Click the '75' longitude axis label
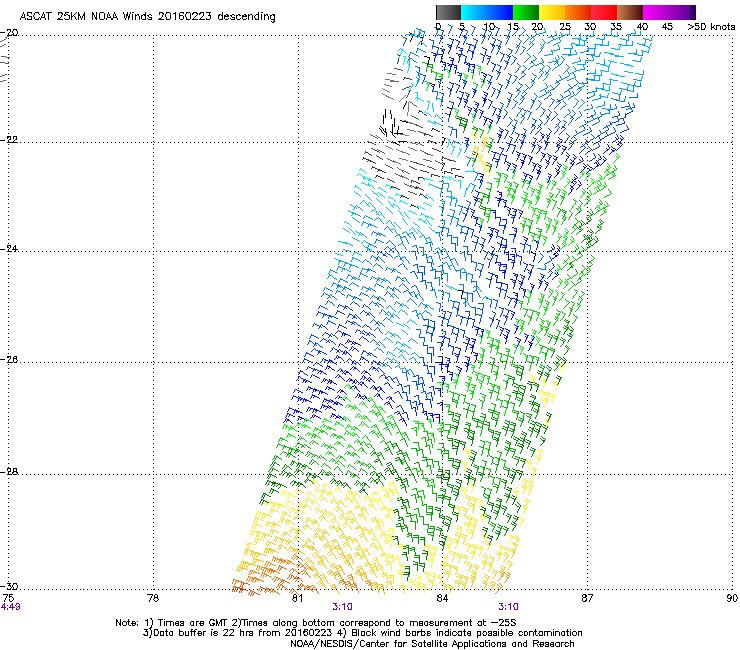Screen dimensions: 740x650 pos(8,598)
